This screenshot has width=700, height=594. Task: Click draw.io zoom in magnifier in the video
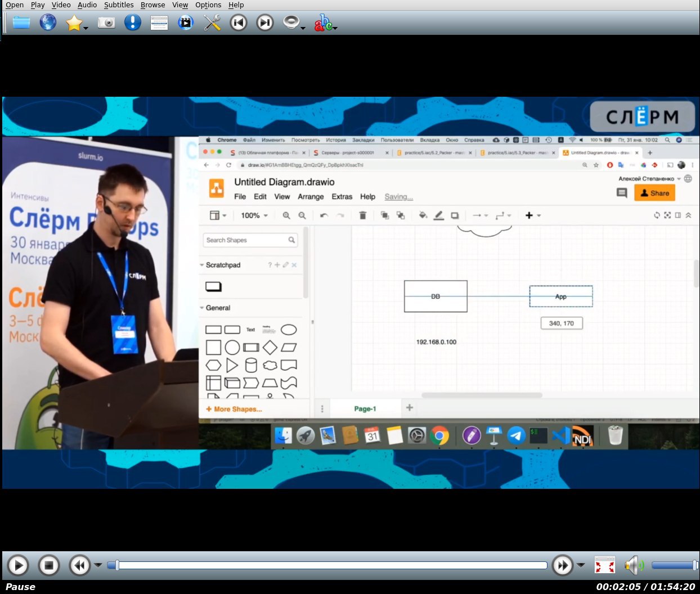(x=286, y=215)
